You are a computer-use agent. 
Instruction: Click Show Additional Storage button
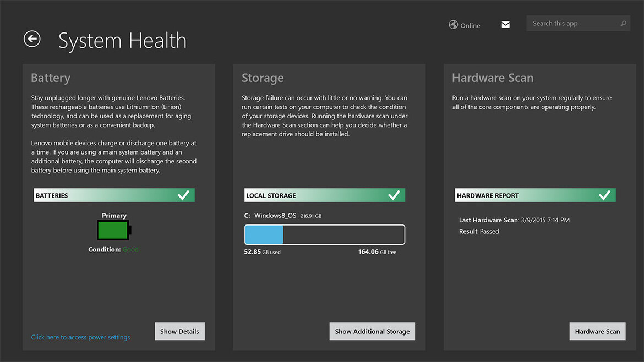[x=372, y=331]
